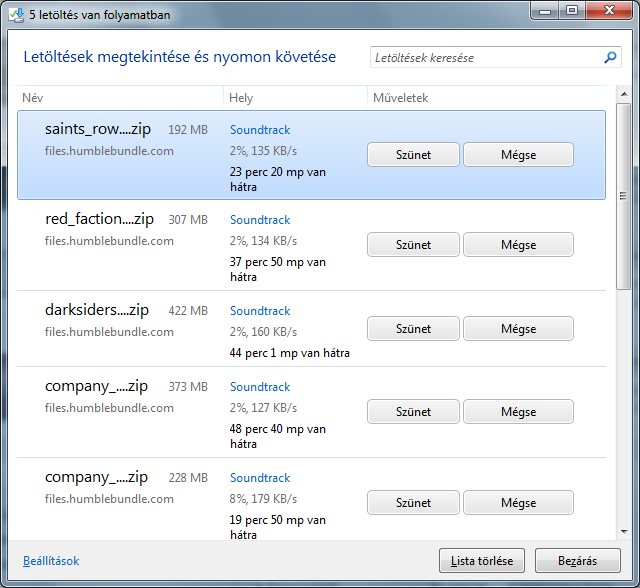Open Soundtrack folder link for saints_row
This screenshot has width=640, height=588.
[260, 130]
